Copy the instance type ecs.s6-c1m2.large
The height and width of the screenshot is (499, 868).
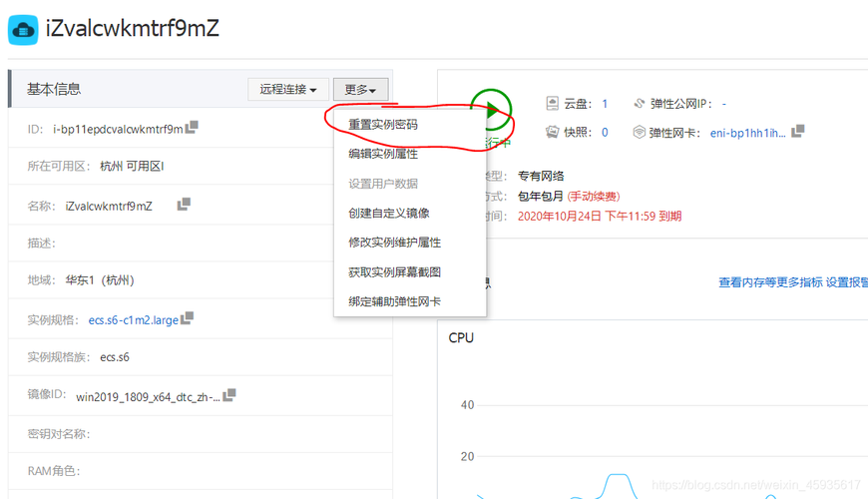tap(188, 318)
